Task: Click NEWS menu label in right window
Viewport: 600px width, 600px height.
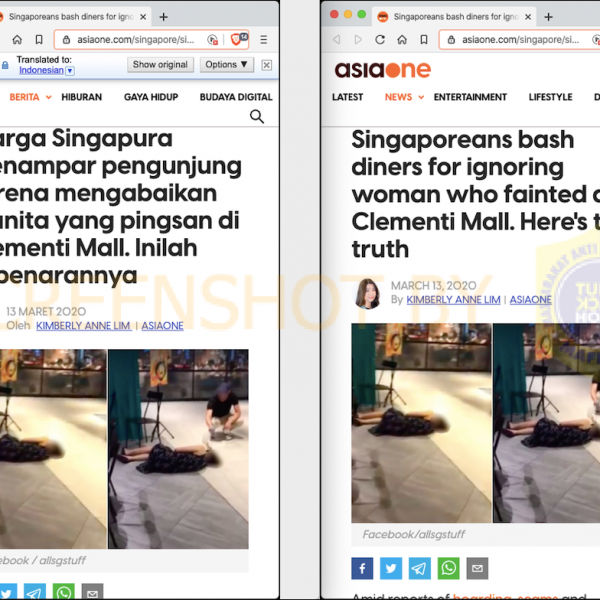Action: (398, 97)
